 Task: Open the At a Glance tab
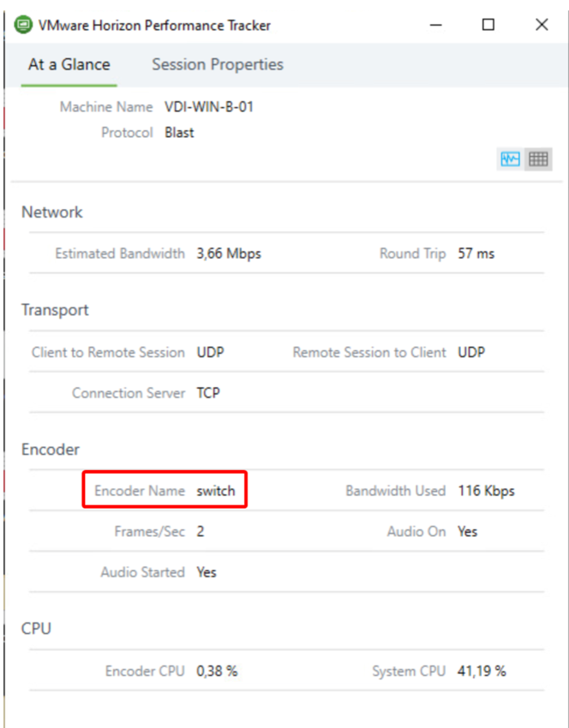(x=69, y=64)
